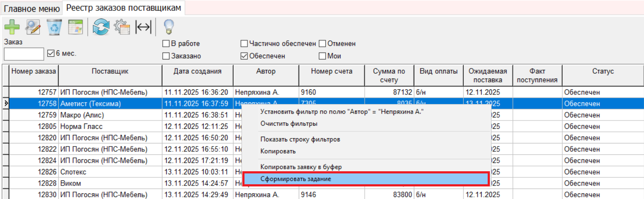Click the "Дата создания" column header
The image size is (644, 199).
[x=197, y=72]
